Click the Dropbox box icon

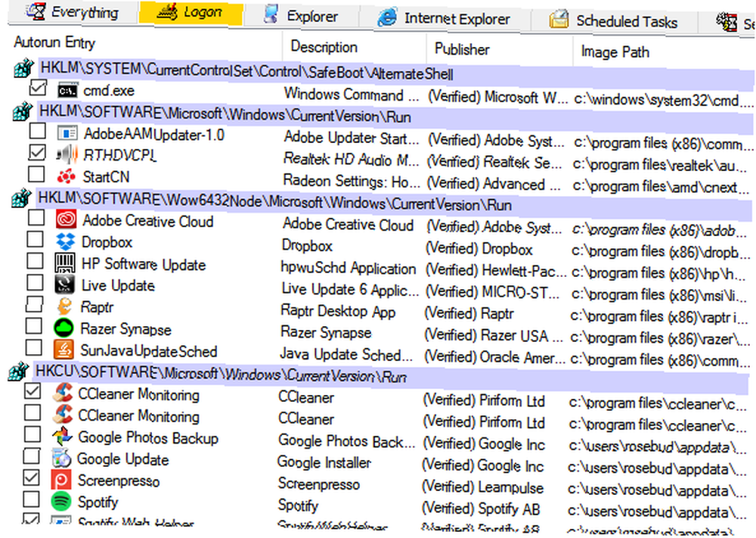pos(65,241)
